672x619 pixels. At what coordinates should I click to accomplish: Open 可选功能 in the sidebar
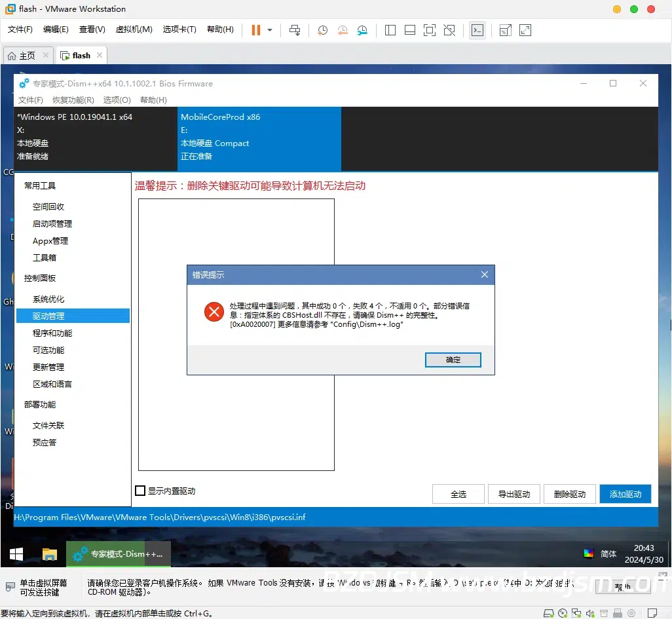[x=48, y=350]
